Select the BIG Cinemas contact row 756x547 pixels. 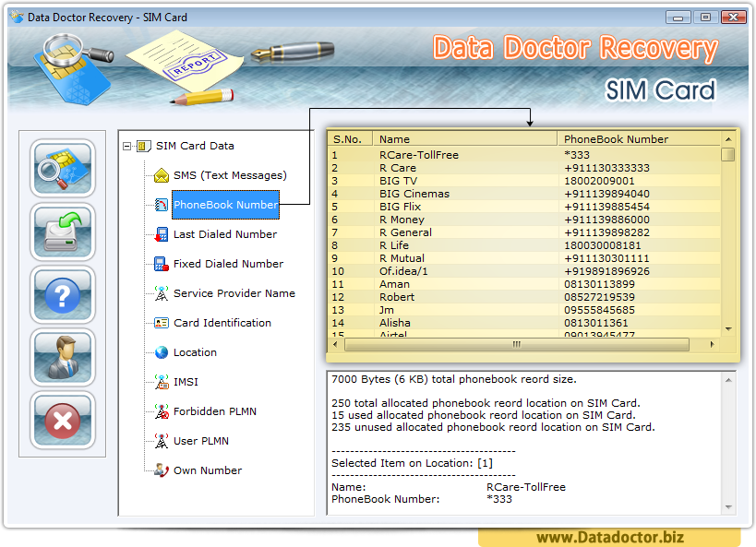[524, 194]
